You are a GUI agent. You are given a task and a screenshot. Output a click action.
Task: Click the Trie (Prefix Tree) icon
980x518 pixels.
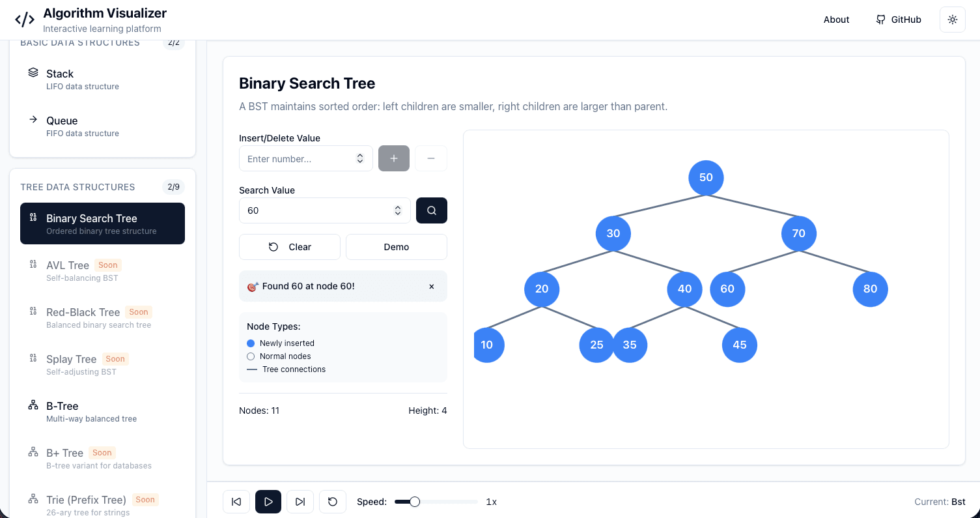pos(33,498)
